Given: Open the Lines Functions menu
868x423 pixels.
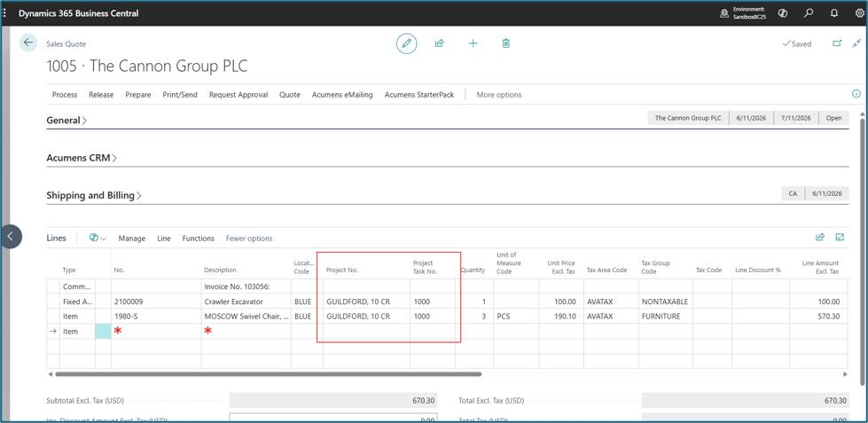Looking at the screenshot, I should click(199, 238).
